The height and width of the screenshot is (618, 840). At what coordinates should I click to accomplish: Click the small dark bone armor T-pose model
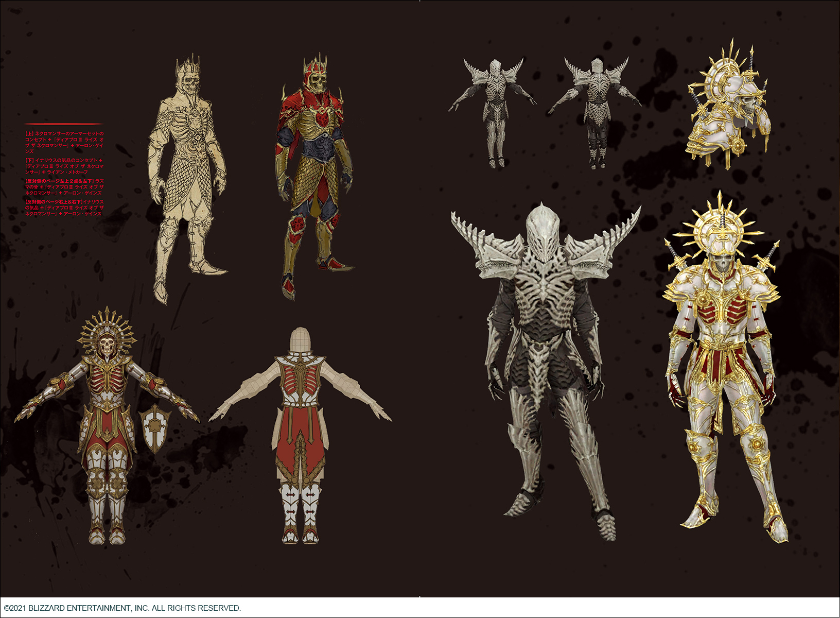596,113
